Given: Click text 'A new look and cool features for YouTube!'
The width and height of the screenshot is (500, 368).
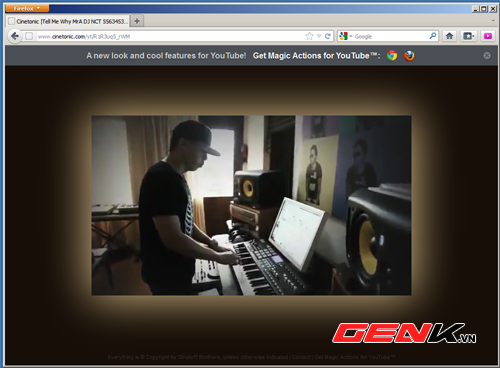Looking at the screenshot, I should [166, 56].
